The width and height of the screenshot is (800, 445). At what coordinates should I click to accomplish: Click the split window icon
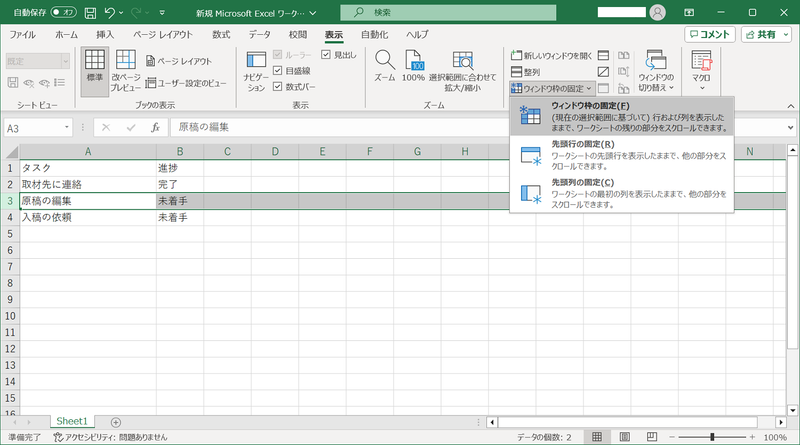tap(603, 55)
